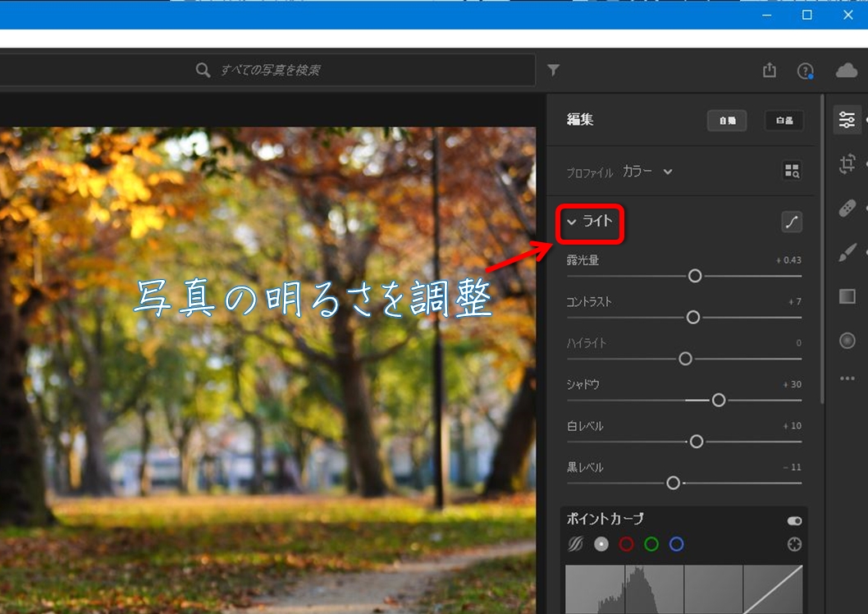
Task: Click the 自動 auto button
Action: (727, 121)
